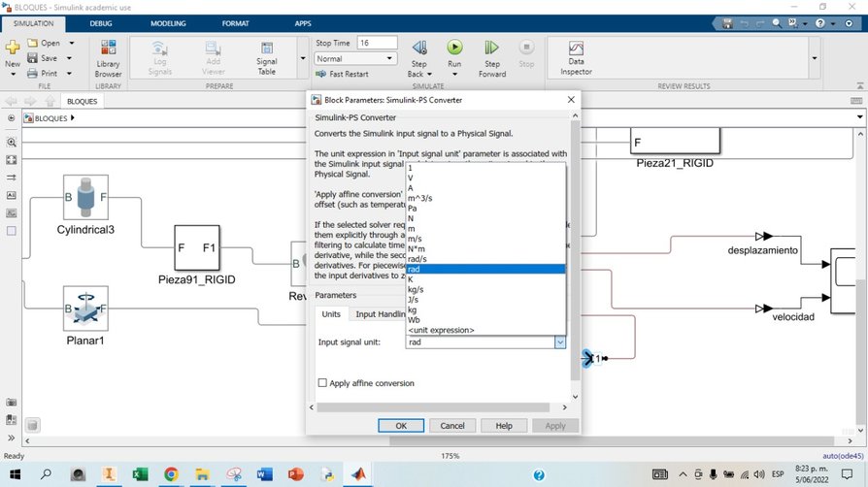Click the New model icon

(x=13, y=48)
